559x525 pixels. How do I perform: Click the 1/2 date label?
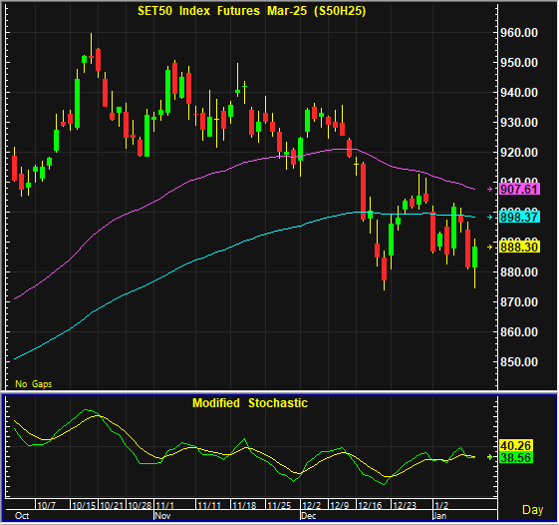click(x=441, y=505)
